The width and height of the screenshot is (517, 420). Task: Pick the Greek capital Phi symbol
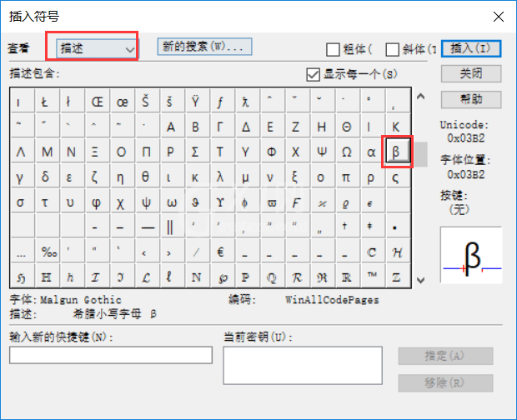(271, 152)
